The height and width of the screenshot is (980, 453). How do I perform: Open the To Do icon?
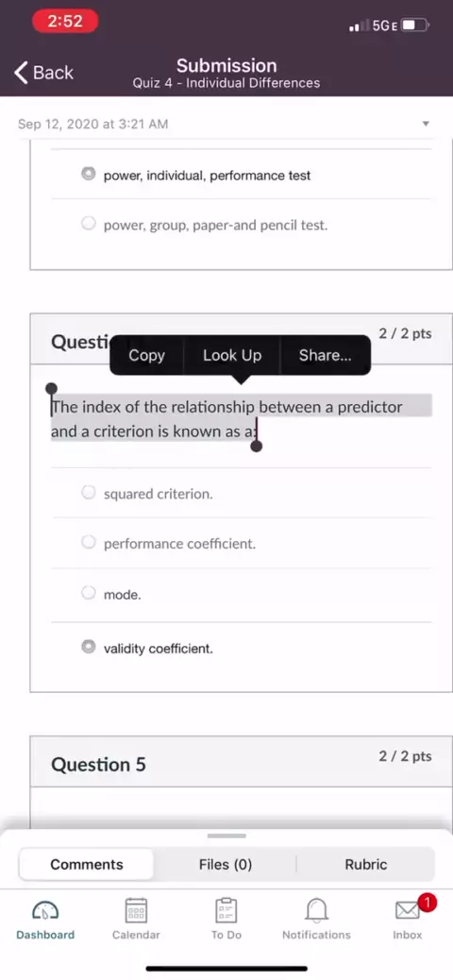(226, 910)
